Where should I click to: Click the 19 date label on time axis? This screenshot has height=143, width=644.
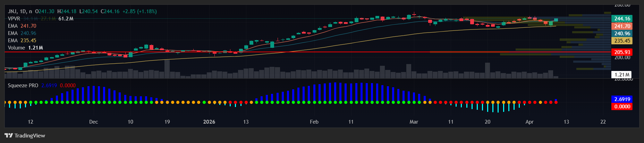(167, 122)
